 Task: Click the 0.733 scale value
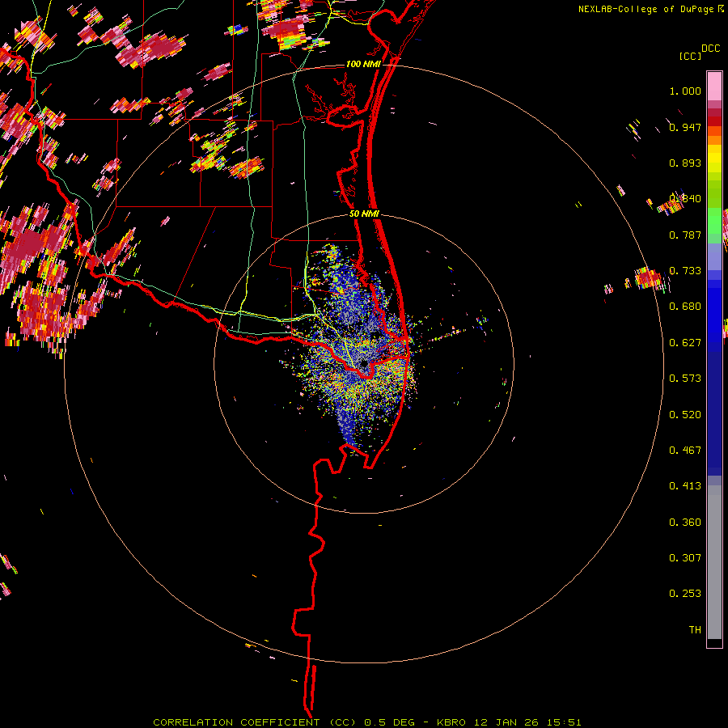pos(685,271)
